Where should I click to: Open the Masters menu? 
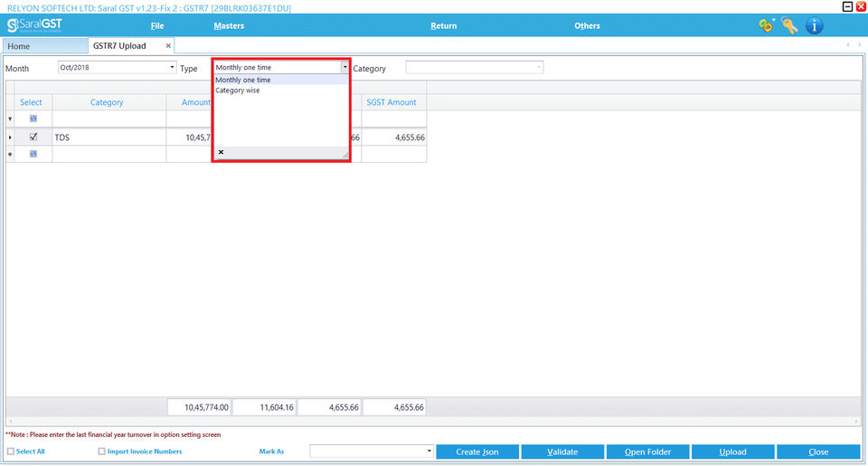[x=229, y=25]
